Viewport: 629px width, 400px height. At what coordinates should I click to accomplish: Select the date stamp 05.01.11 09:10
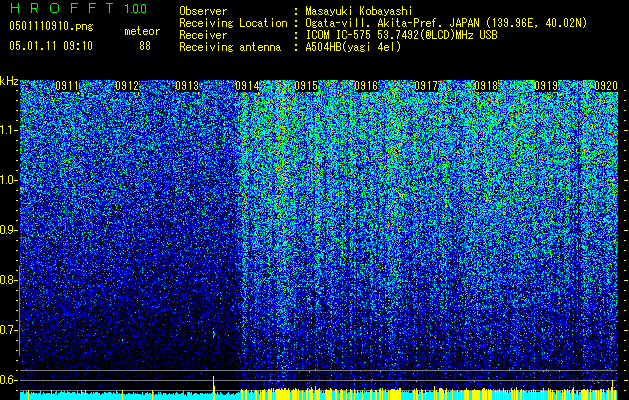click(x=51, y=46)
